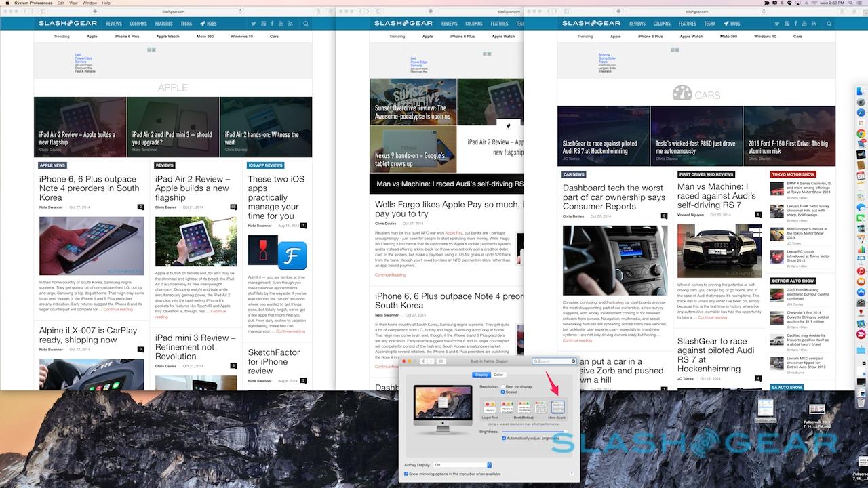Open 'Wells Fargo likes Apple Pay' article
Image resolution: width=868 pixels, height=488 pixels.
pyautogui.click(x=449, y=208)
